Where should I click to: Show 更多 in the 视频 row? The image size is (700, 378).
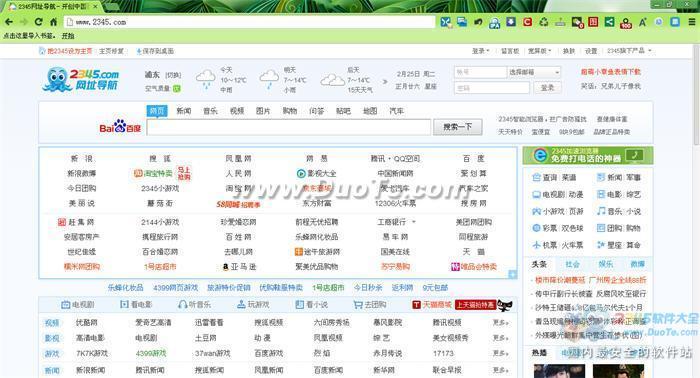(x=500, y=322)
